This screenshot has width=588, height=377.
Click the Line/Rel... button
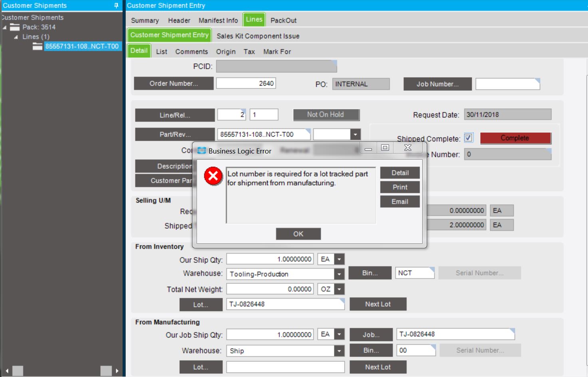175,115
